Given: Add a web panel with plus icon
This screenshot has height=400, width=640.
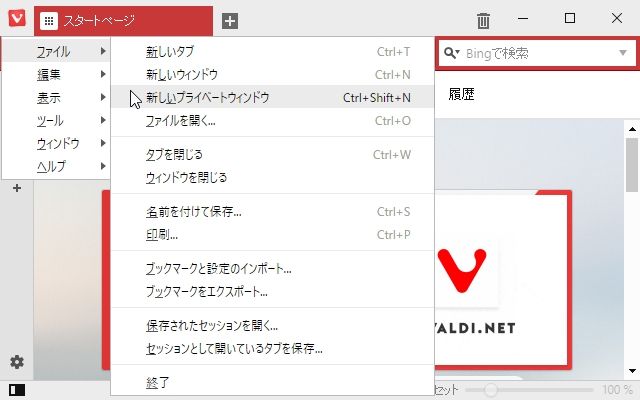Looking at the screenshot, I should coord(17,188).
